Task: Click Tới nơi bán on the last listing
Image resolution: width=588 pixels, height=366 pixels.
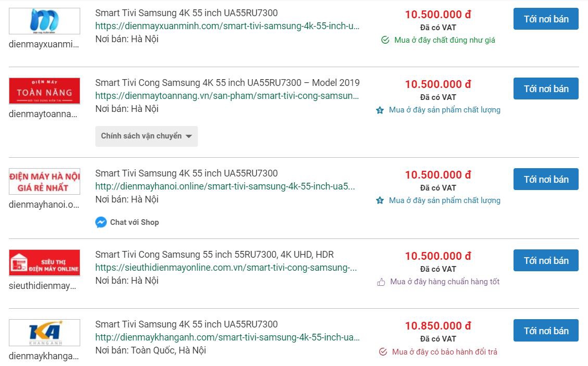Action: click(x=545, y=330)
